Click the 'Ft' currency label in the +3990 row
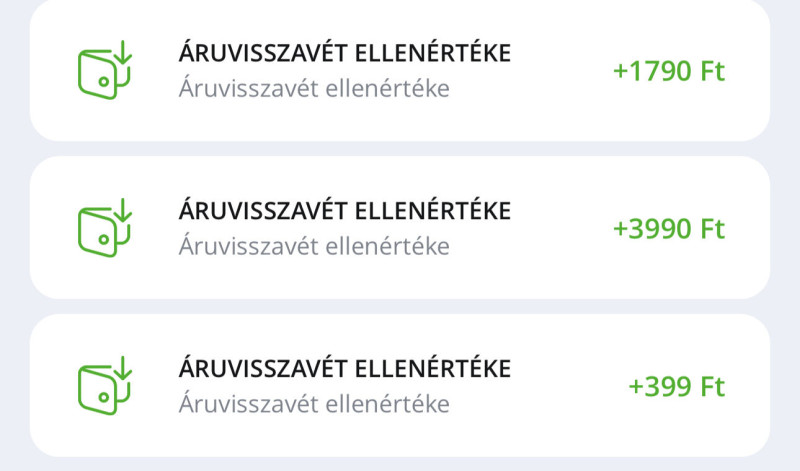 (712, 229)
